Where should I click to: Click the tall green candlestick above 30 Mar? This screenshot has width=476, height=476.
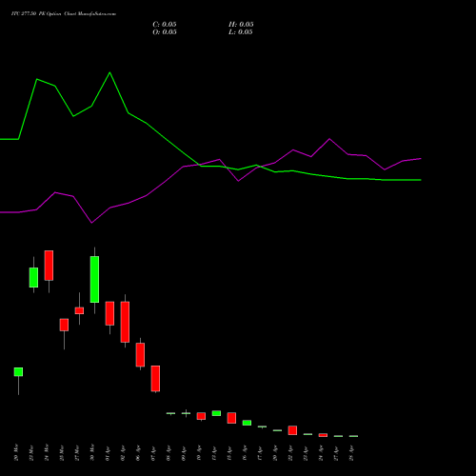click(x=94, y=279)
